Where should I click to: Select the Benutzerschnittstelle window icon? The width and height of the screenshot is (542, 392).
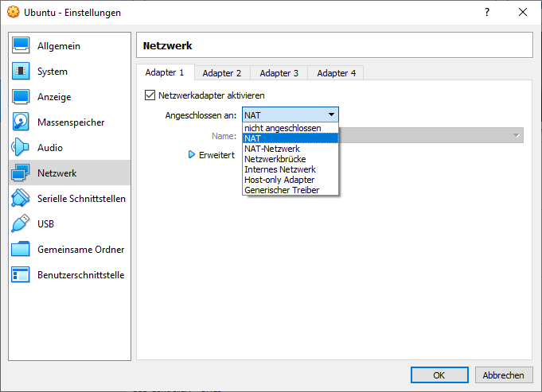pyautogui.click(x=21, y=274)
